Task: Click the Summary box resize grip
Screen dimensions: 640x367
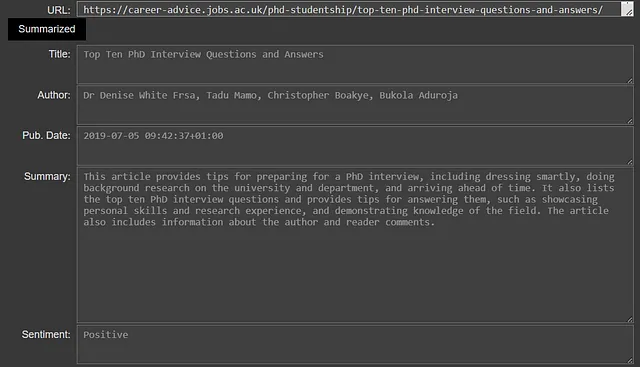Action: pyautogui.click(x=630, y=319)
